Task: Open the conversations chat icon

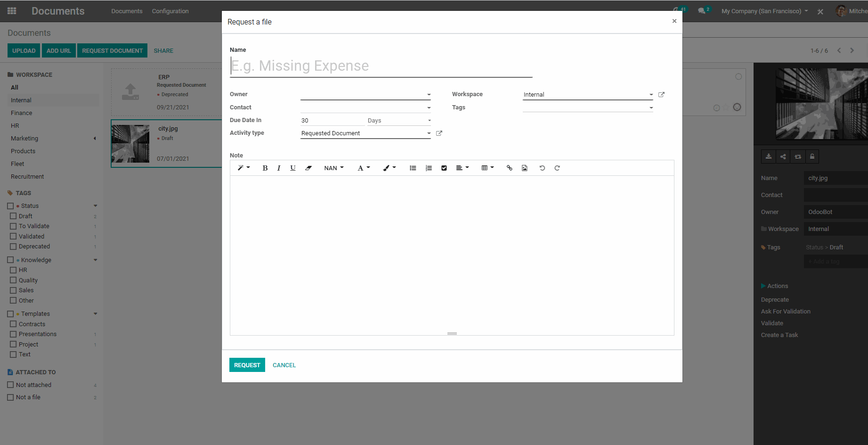Action: [702, 11]
